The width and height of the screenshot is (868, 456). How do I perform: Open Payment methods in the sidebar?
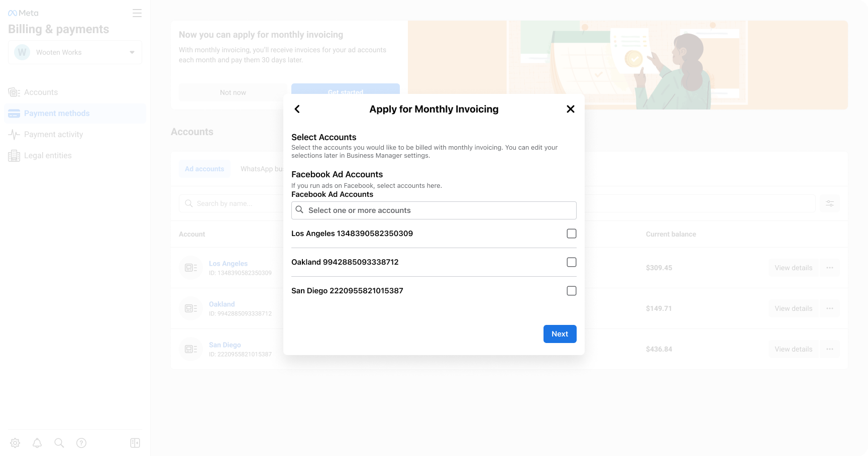point(75,113)
